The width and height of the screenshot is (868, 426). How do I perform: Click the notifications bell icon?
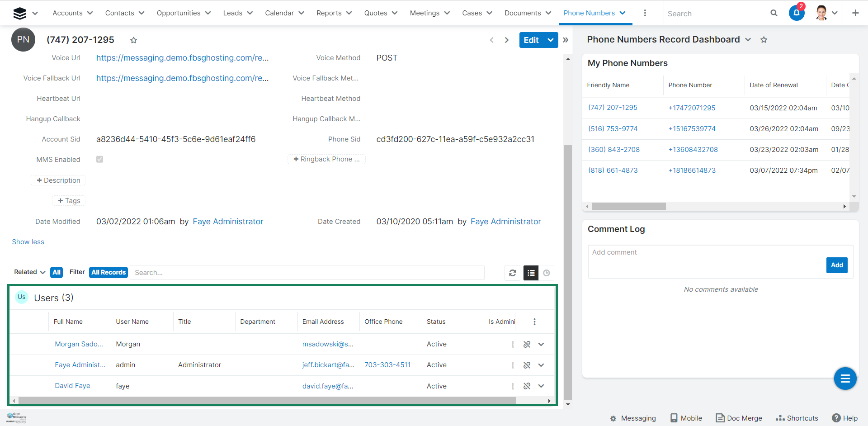point(796,13)
